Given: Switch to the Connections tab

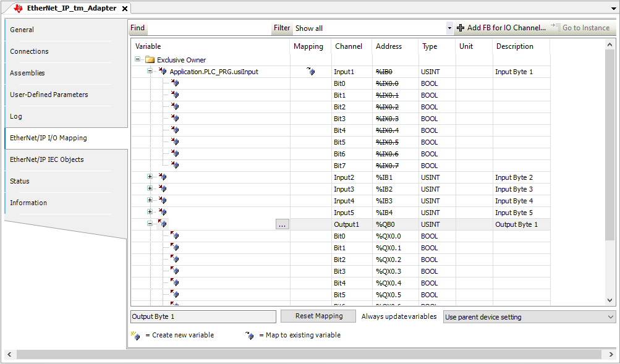Looking at the screenshot, I should point(29,51).
